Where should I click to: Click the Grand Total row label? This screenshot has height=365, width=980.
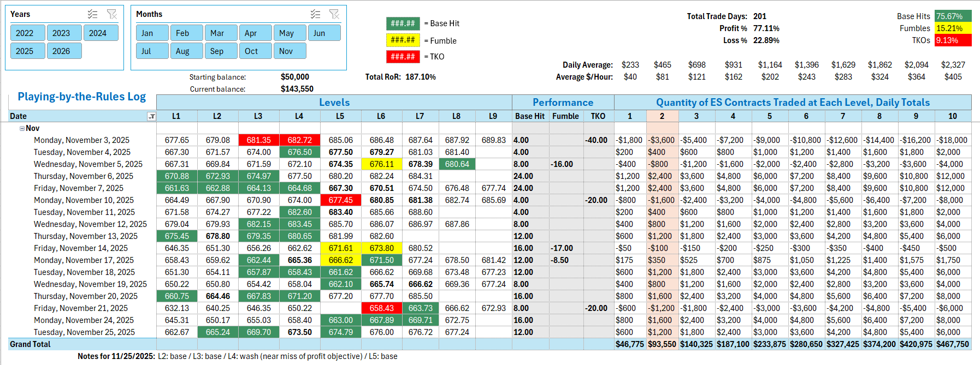point(30,344)
